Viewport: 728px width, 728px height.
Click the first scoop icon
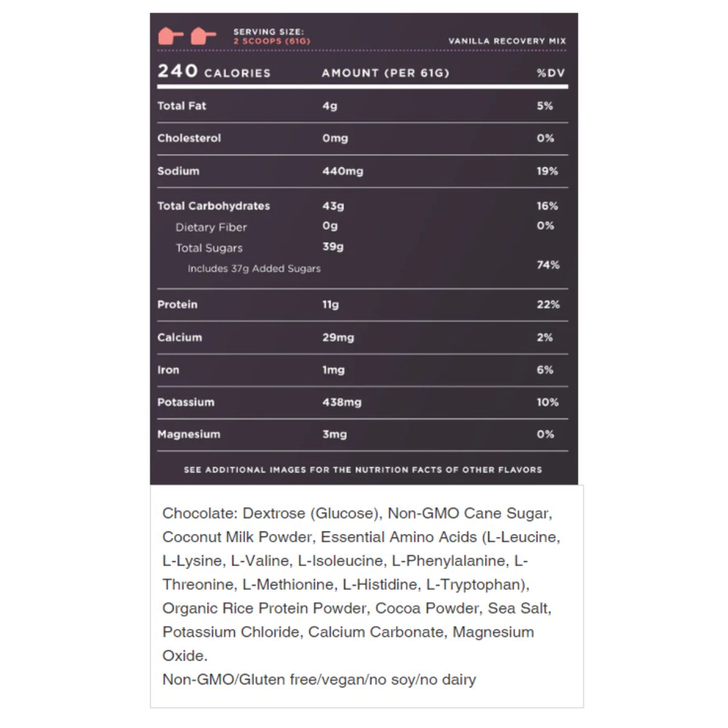point(170,36)
